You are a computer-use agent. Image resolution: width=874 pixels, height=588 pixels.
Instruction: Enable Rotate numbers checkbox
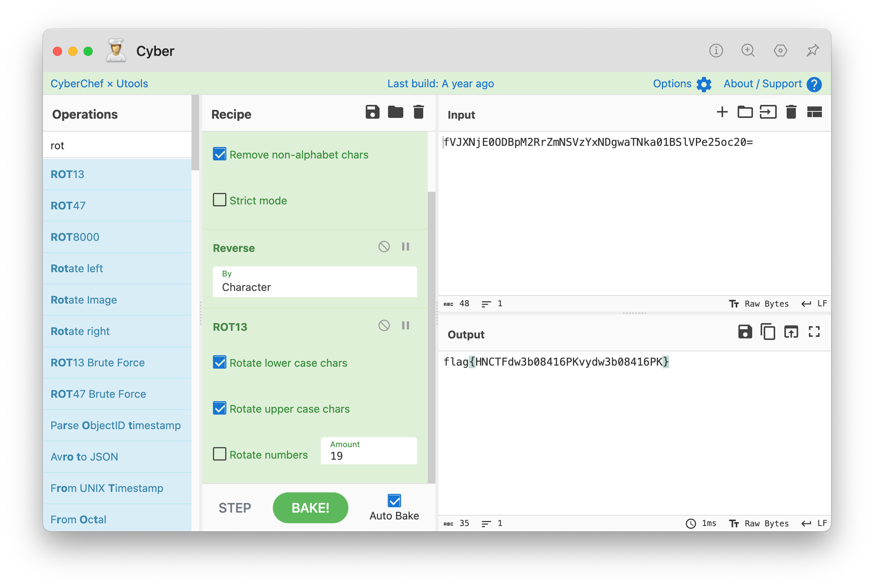(x=219, y=454)
